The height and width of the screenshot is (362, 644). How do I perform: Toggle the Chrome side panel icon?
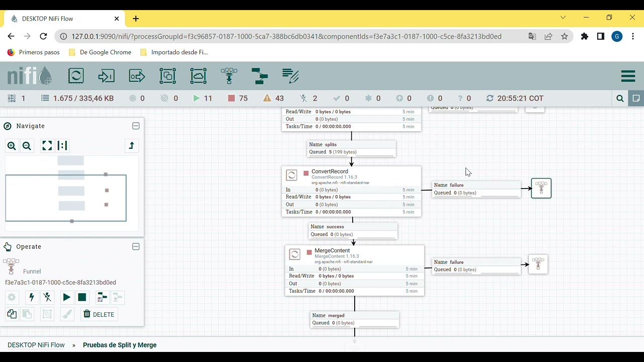pyautogui.click(x=601, y=36)
